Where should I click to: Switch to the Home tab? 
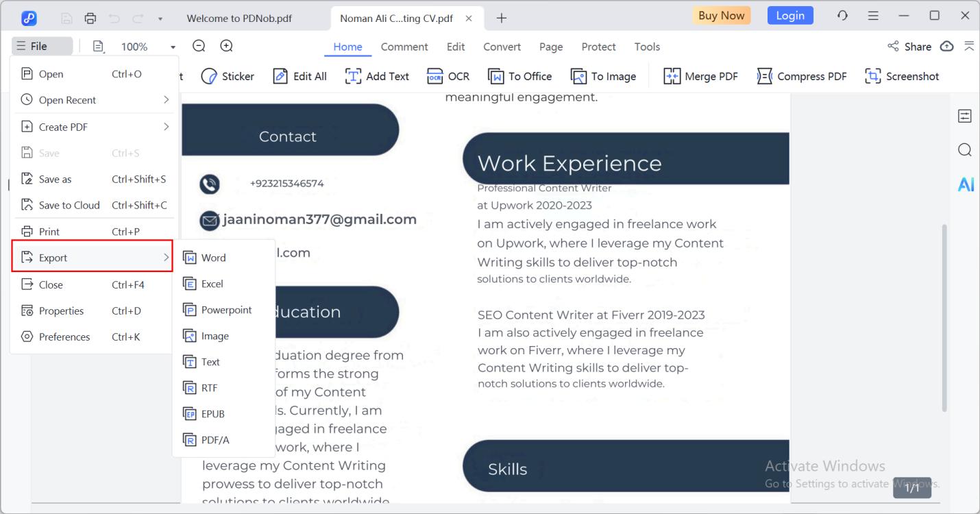(347, 47)
